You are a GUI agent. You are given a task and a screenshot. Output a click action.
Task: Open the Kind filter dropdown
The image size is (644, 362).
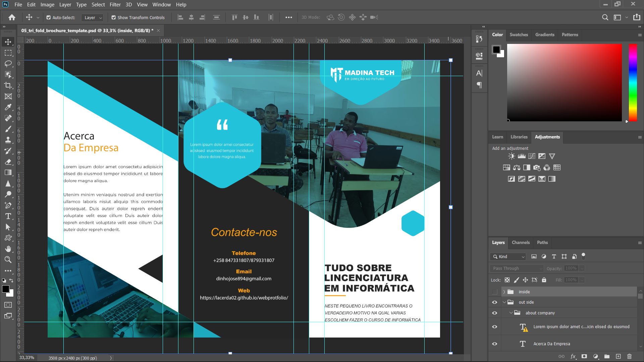click(508, 256)
